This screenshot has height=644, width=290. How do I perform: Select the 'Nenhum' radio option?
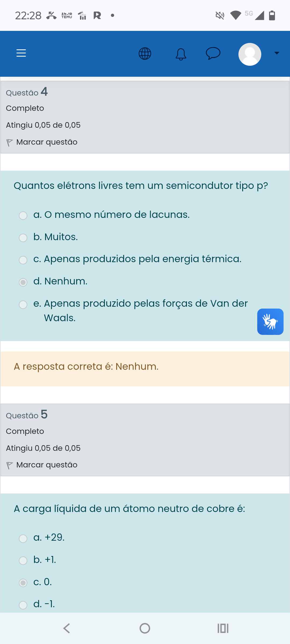tap(23, 282)
